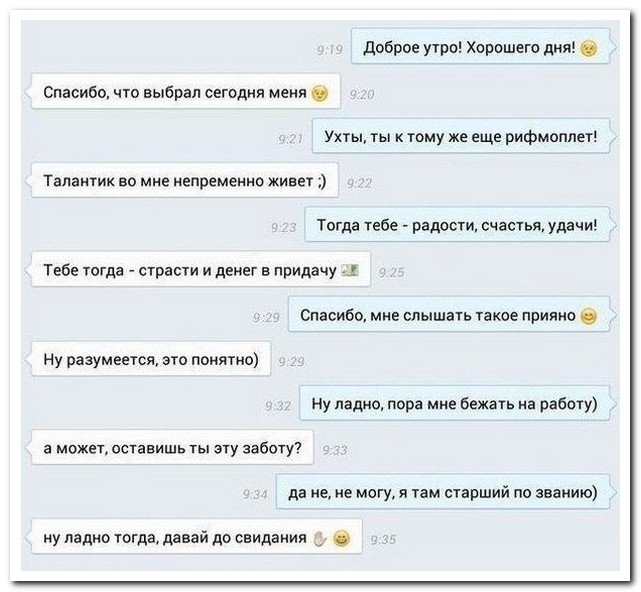Click the smiling emoji next to waving hand
641x592 pixels.
tap(341, 538)
